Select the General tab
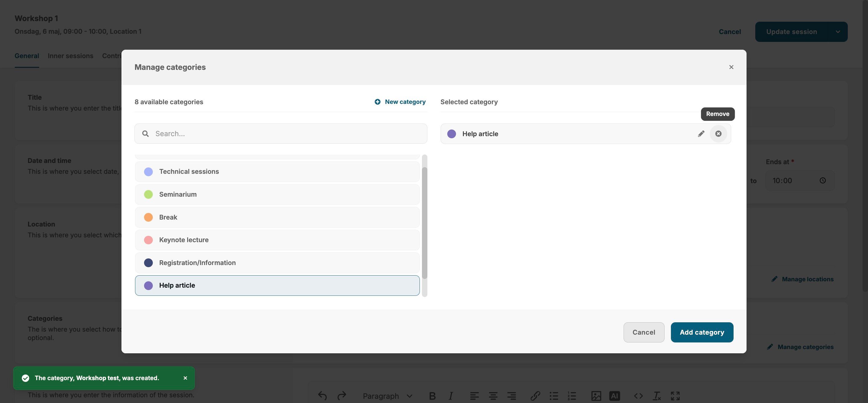 pyautogui.click(x=27, y=56)
